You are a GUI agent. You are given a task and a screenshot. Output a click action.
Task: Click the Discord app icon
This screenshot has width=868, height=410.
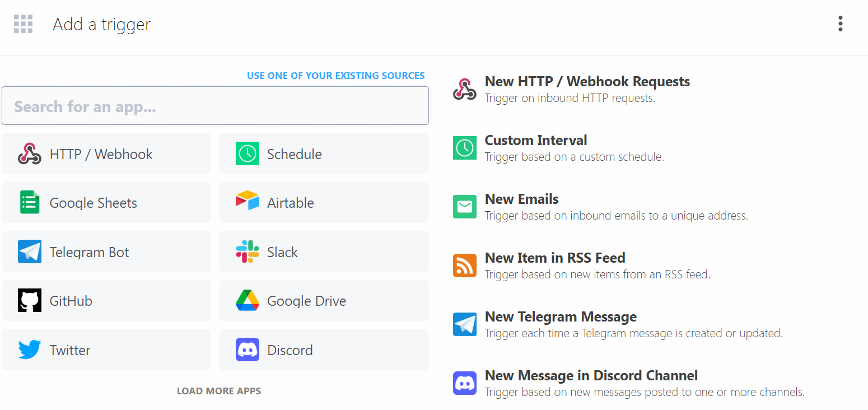247,350
